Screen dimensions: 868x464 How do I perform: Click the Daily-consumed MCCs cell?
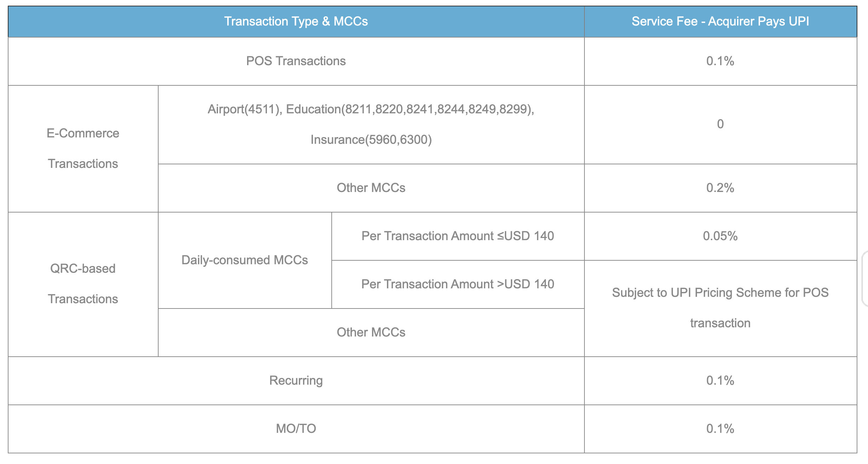[245, 260]
